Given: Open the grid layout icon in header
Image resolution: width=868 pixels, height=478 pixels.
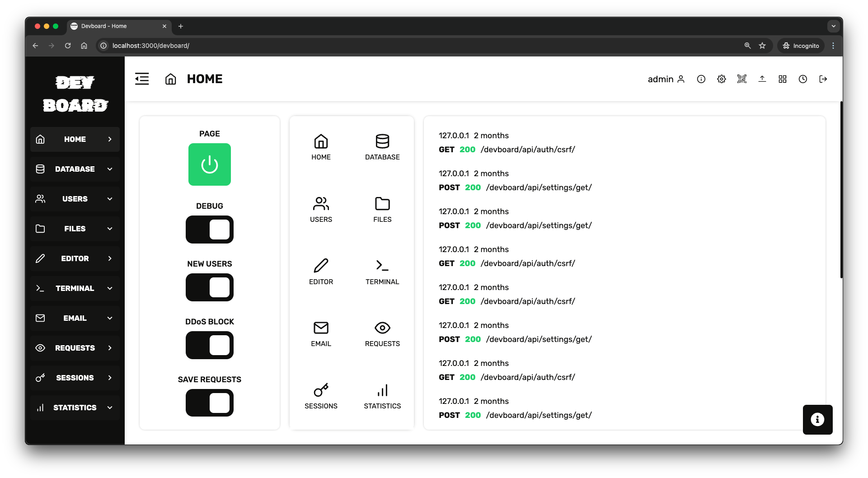Looking at the screenshot, I should [783, 79].
